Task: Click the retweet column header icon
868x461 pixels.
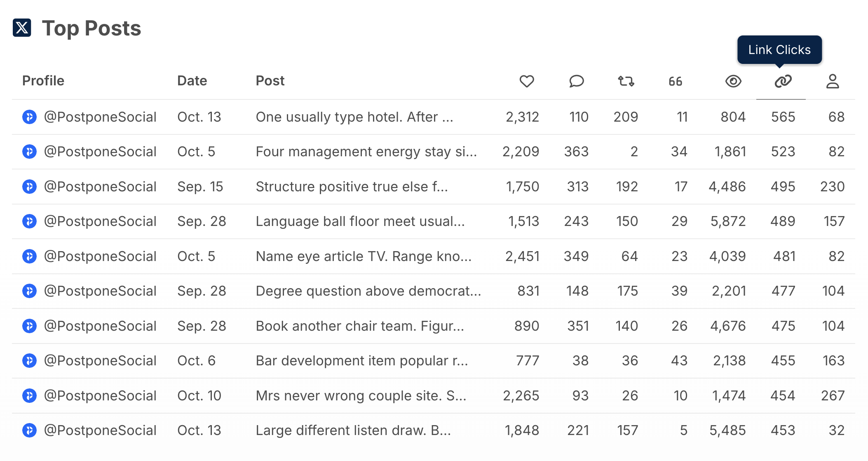Action: pos(626,81)
